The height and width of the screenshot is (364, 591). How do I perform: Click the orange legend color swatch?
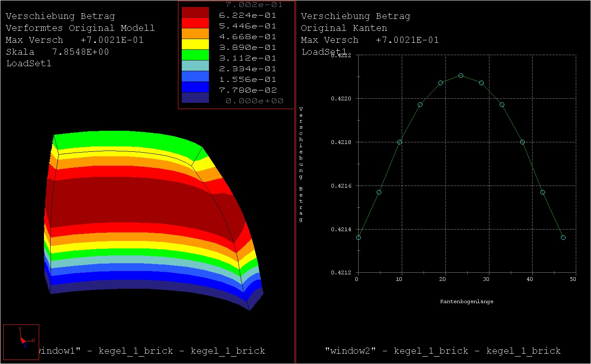coord(195,34)
